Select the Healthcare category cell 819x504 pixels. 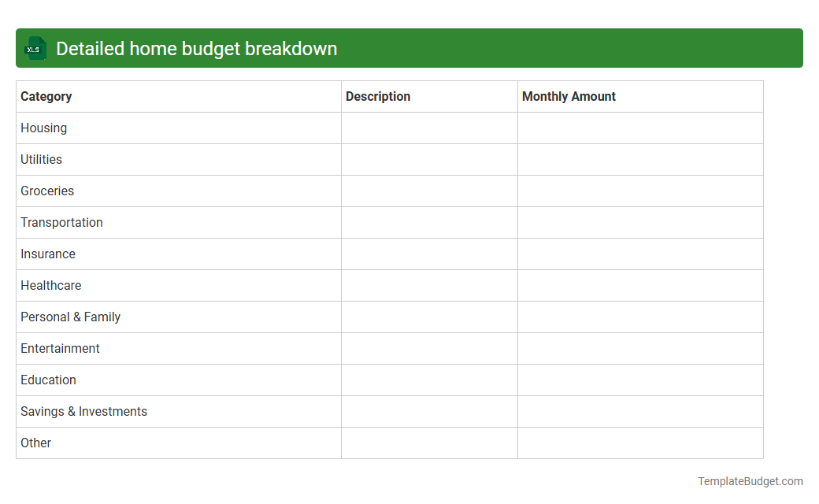pyautogui.click(x=50, y=285)
